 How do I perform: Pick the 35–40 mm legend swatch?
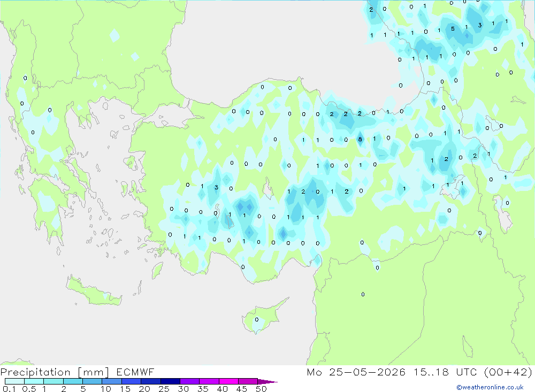pyautogui.click(x=209, y=381)
